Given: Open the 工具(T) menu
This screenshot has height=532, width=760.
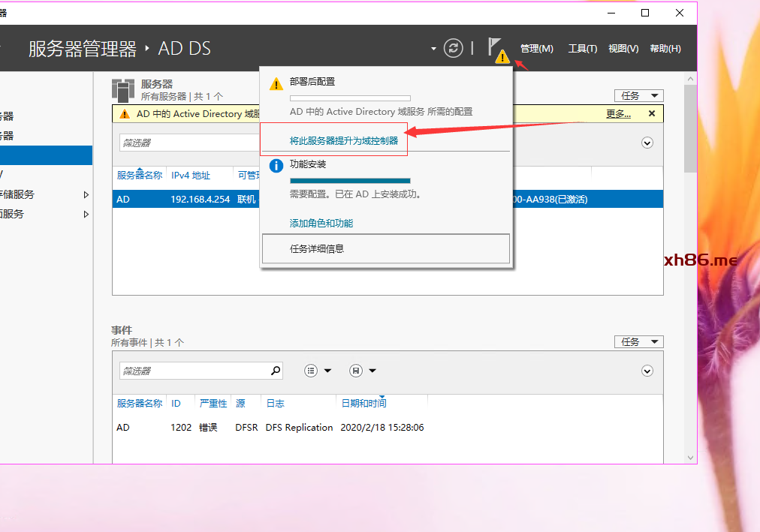Looking at the screenshot, I should (582, 49).
